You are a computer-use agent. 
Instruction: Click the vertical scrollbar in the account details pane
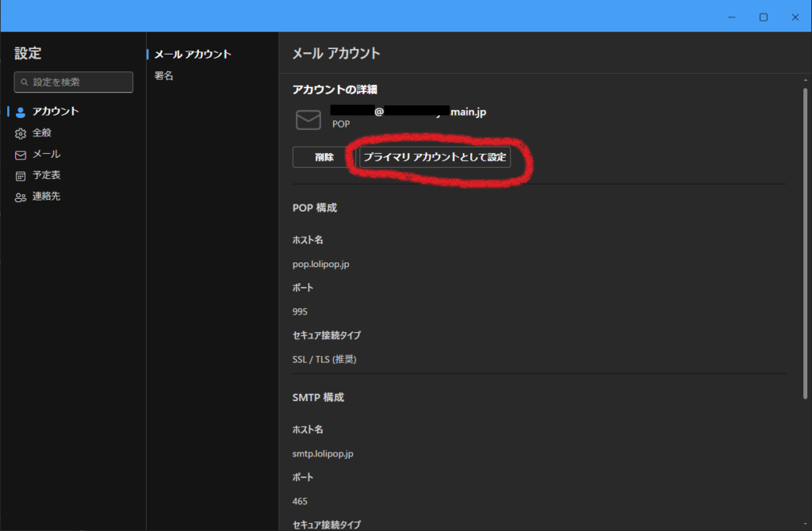click(805, 238)
